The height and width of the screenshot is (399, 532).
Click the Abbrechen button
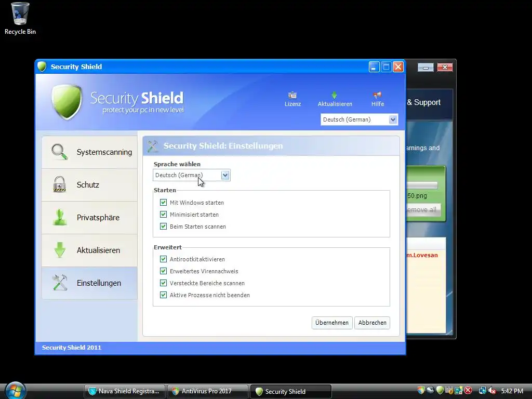[372, 323]
